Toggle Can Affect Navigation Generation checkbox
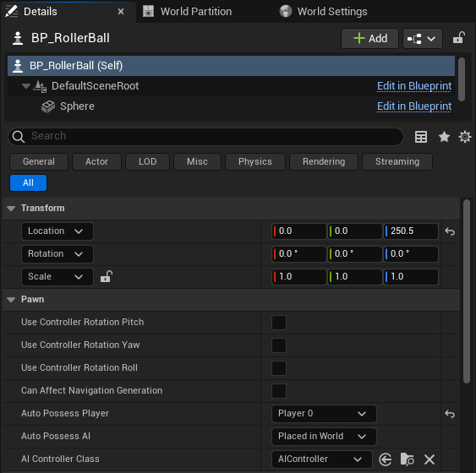Viewport: 476px width, 473px height. click(279, 391)
